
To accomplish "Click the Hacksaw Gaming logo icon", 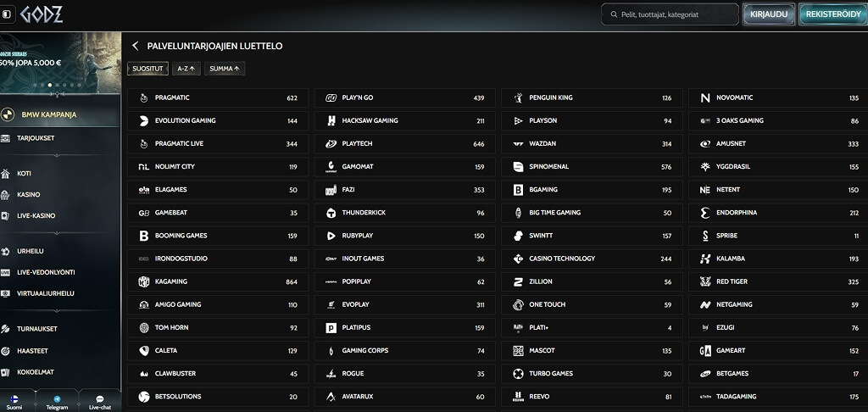I will [x=331, y=120].
